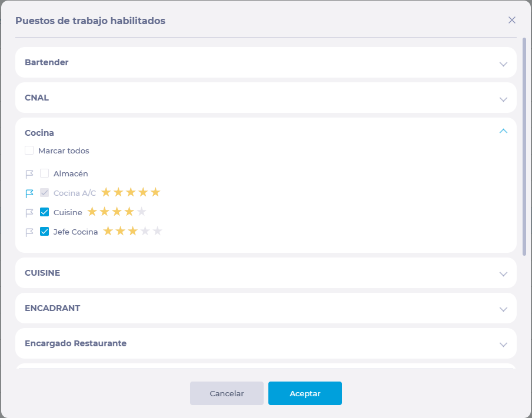Expand the Encargado Restaurante section
This screenshot has height=418, width=532.
503,345
